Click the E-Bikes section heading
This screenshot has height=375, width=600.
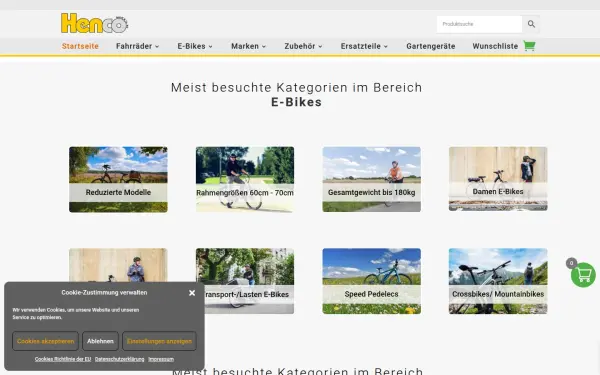[x=297, y=102]
